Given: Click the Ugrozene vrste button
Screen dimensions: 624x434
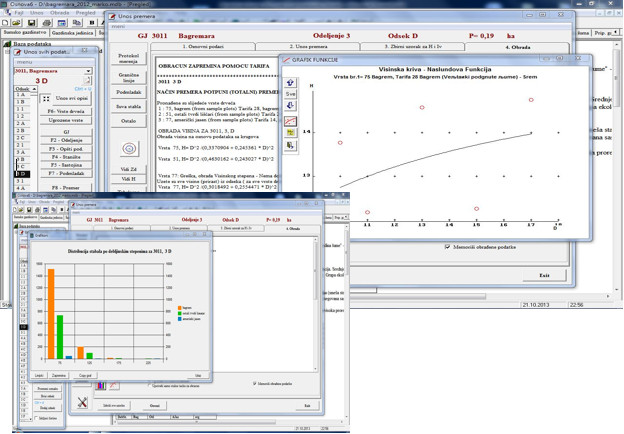Looking at the screenshot, I should (x=66, y=120).
